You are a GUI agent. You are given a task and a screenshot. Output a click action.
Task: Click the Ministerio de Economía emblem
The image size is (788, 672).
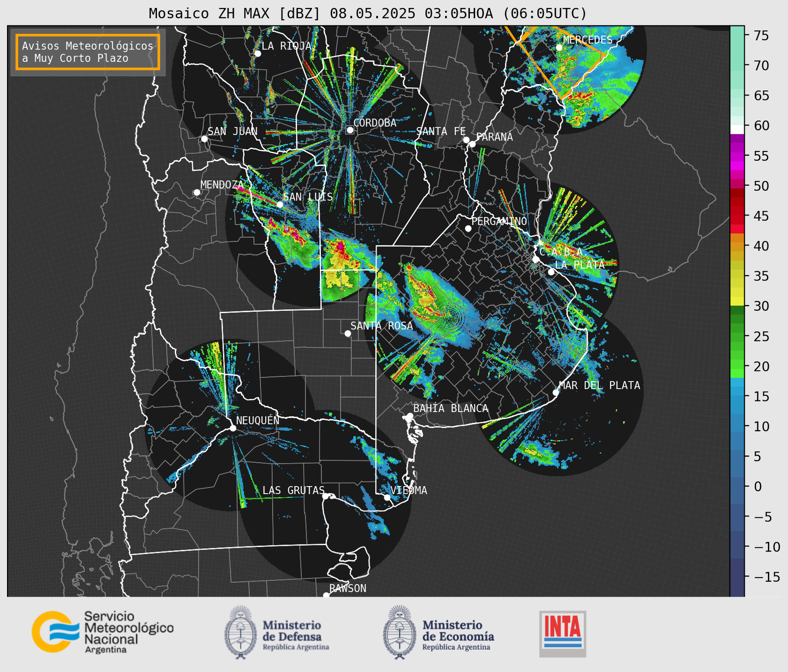[400, 632]
